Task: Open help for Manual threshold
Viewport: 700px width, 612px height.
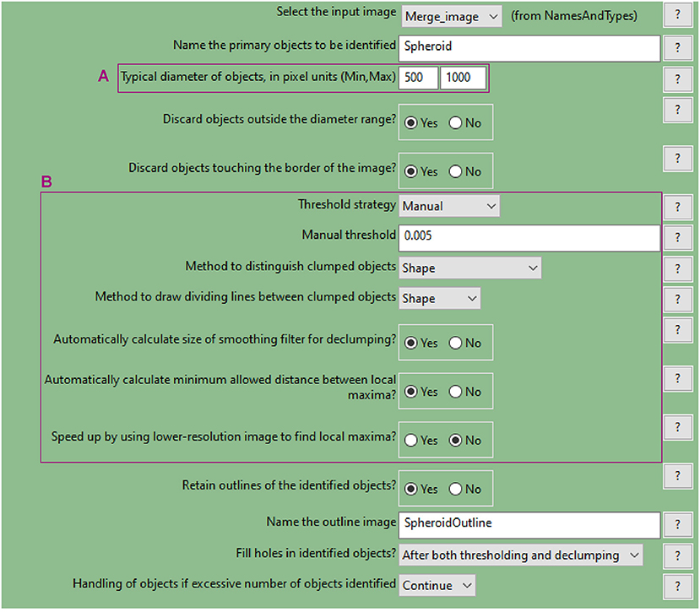Action: (x=677, y=237)
